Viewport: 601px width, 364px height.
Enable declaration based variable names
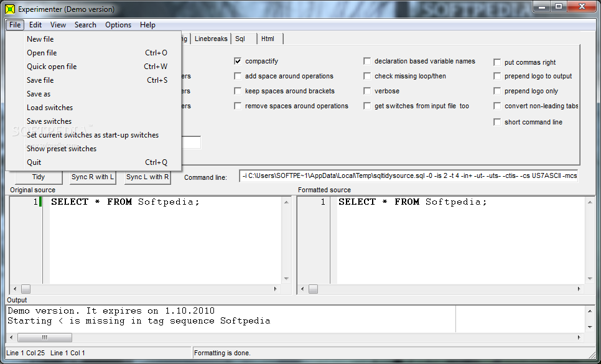(x=367, y=62)
